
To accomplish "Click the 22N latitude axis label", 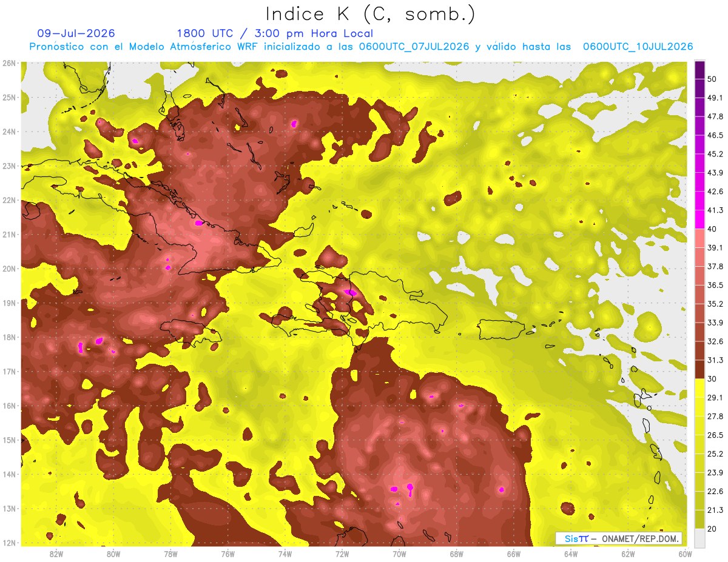I will click(x=8, y=200).
